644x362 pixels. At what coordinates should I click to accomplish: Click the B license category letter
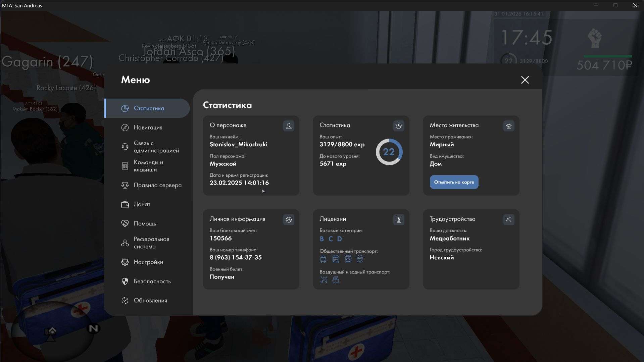[322, 239]
